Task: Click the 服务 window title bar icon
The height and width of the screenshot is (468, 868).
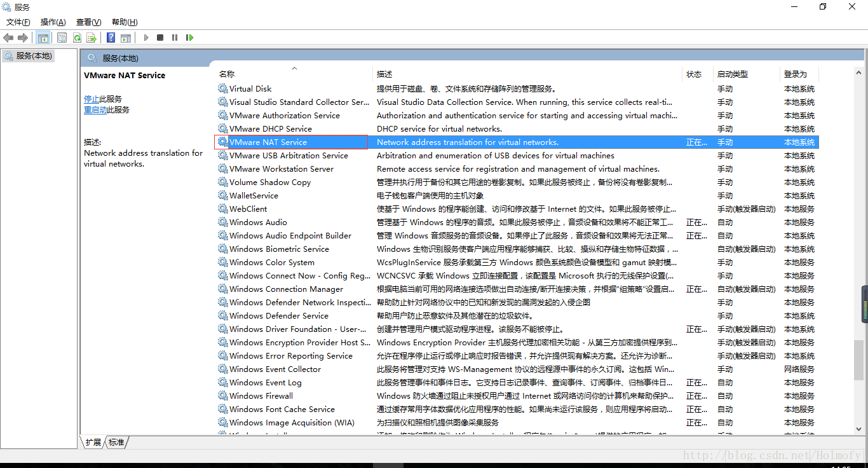Action: (7, 7)
